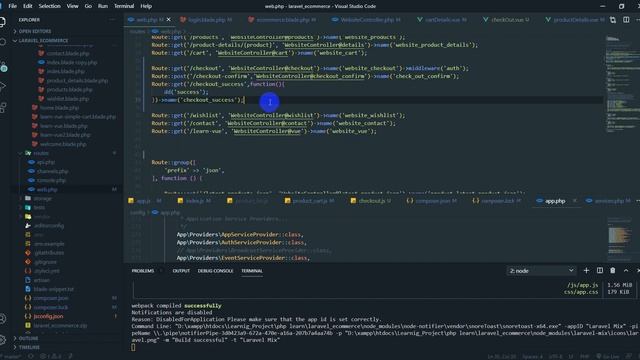This screenshot has width=640, height=360.
Task: Switch to product_cart.js tab in lower editor
Action: coord(310,201)
